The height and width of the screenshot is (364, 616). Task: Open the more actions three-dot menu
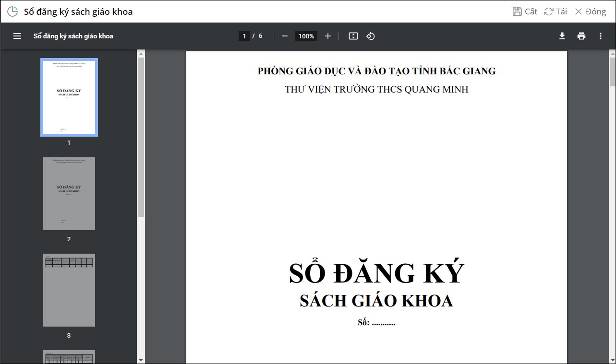601,36
